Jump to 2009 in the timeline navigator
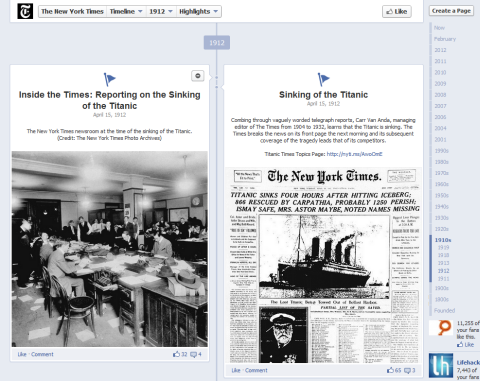The height and width of the screenshot is (381, 480). [440, 84]
